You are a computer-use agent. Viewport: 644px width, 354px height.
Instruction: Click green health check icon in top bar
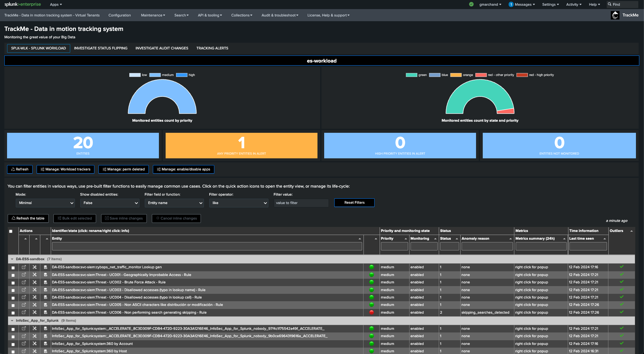pos(471,4)
